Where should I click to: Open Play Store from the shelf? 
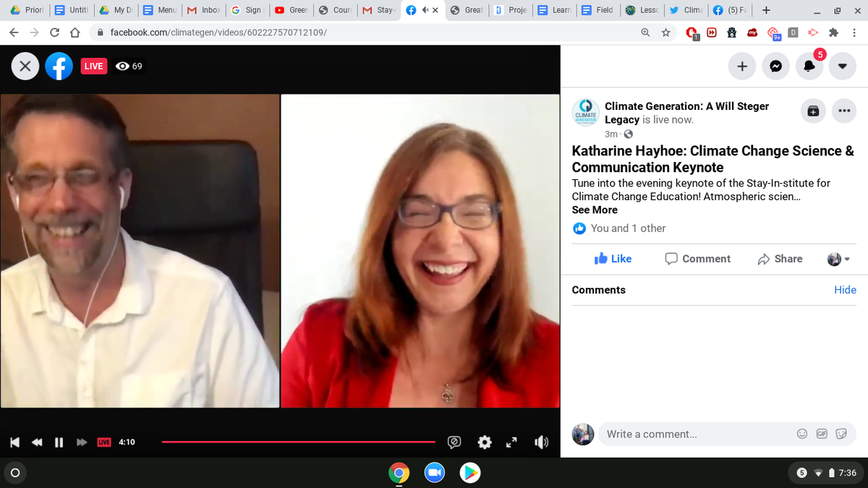[470, 473]
